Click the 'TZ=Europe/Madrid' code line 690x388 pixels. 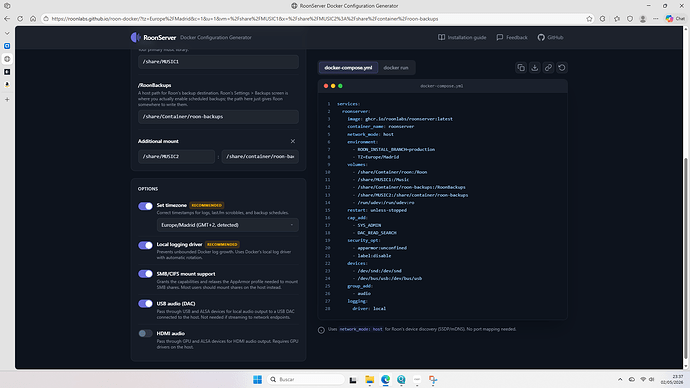tap(378, 157)
